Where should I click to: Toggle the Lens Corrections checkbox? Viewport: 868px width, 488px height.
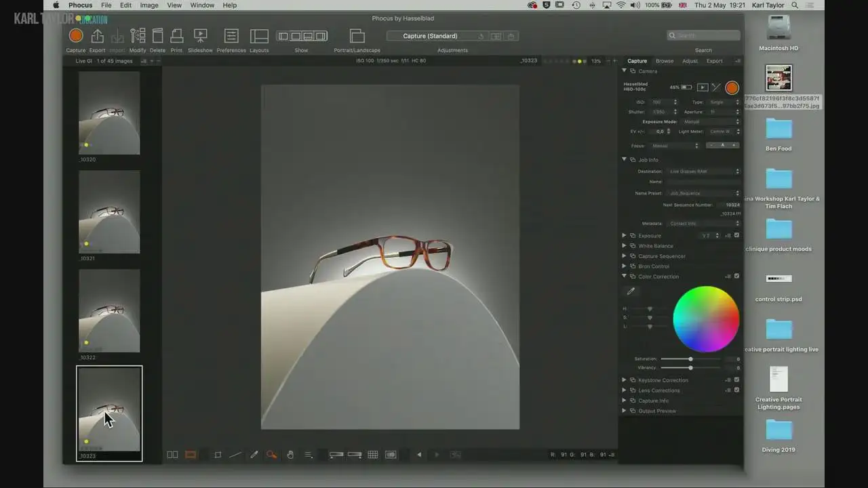tap(736, 390)
